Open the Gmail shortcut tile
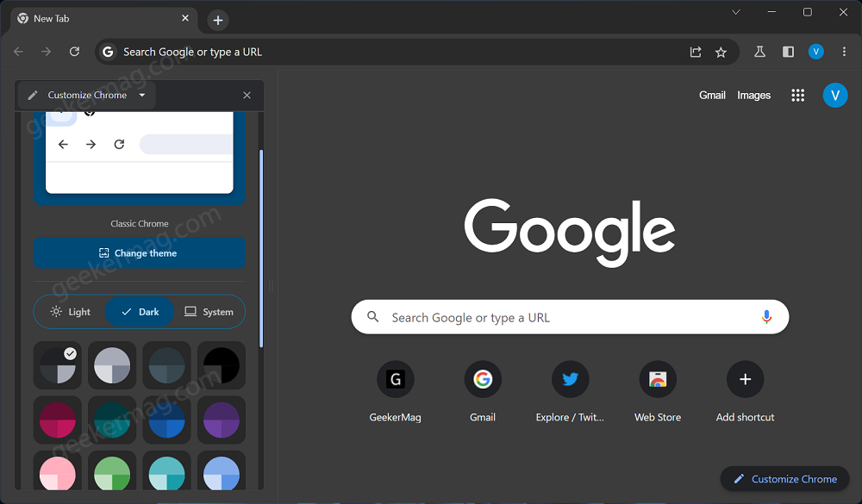The image size is (862, 504). (483, 391)
